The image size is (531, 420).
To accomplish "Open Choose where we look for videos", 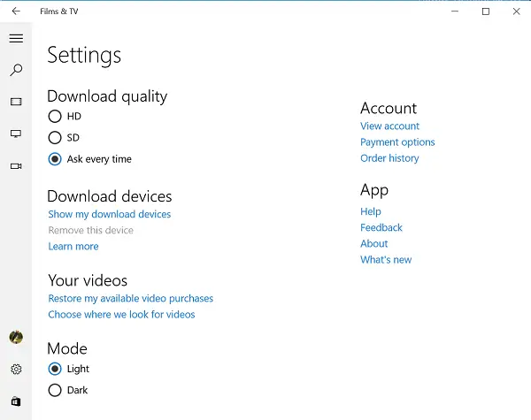I will point(121,315).
